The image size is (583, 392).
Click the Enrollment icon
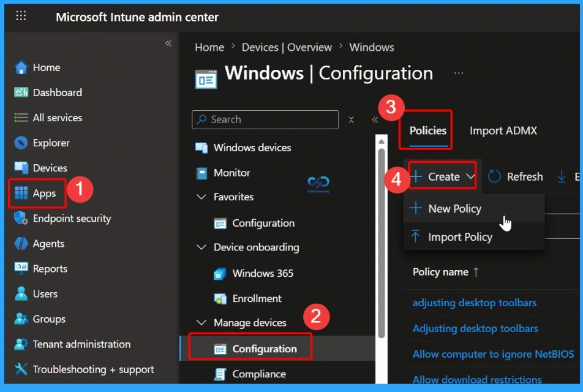click(220, 299)
